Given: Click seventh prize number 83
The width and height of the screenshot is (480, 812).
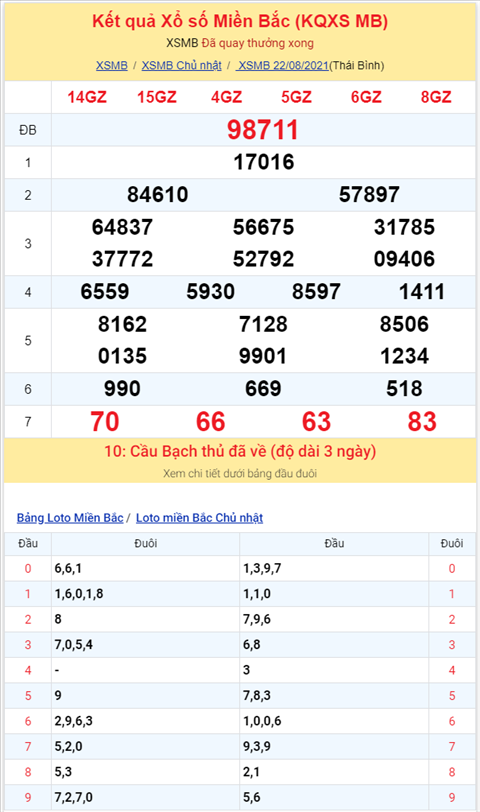Looking at the screenshot, I should point(422,422).
